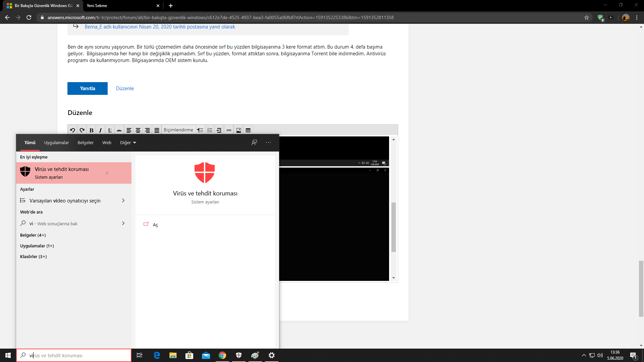Open the search feedback icon
Image resolution: width=644 pixels, height=362 pixels.
click(254, 142)
